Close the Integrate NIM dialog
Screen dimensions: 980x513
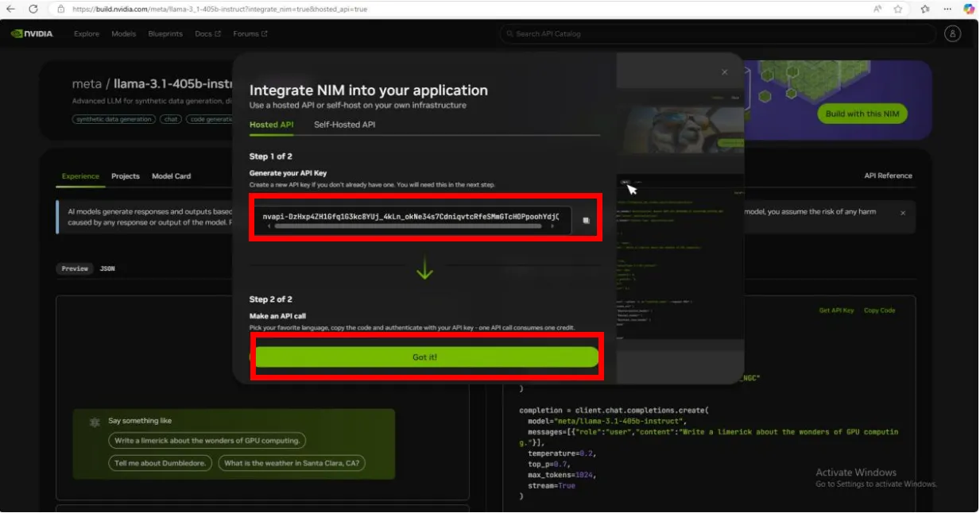pyautogui.click(x=724, y=72)
